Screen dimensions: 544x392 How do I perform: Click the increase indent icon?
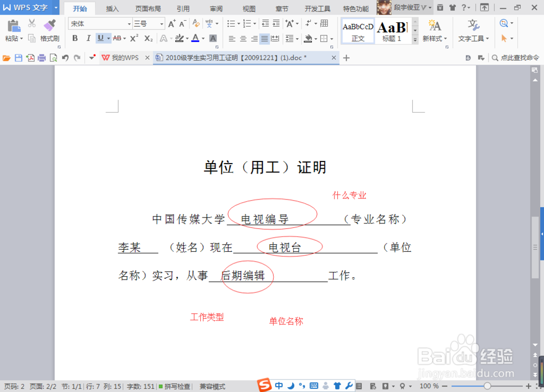(x=276, y=23)
